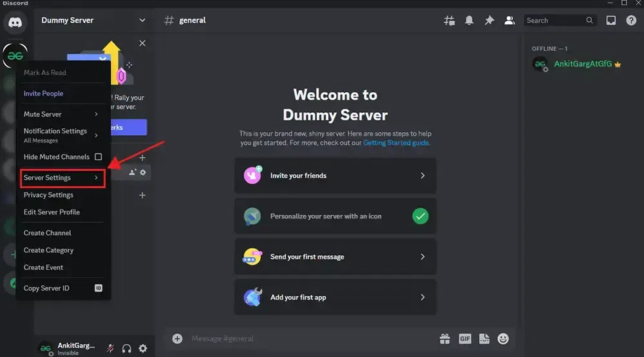Click Invite your friends card
The width and height of the screenshot is (644, 357).
coord(335,175)
